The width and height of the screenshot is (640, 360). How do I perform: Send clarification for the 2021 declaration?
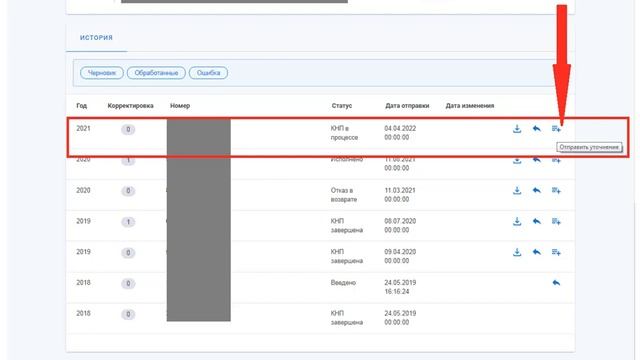click(556, 129)
